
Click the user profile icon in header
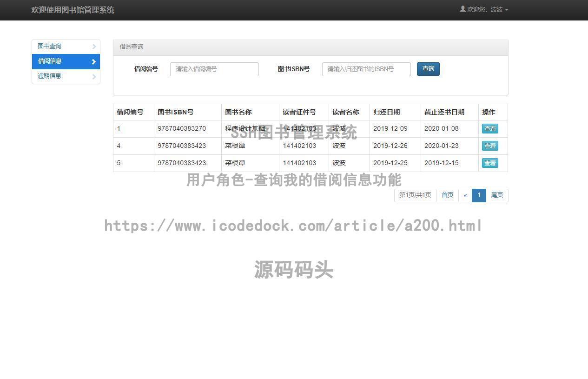462,9
